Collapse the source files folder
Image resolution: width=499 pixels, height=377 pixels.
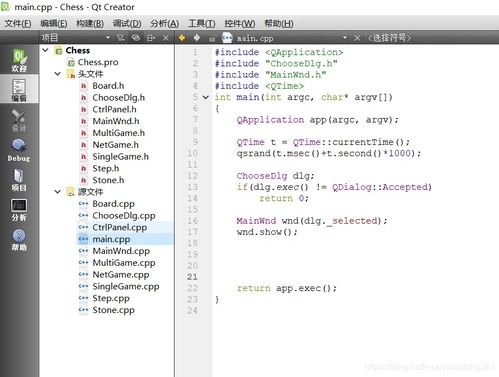[58, 192]
